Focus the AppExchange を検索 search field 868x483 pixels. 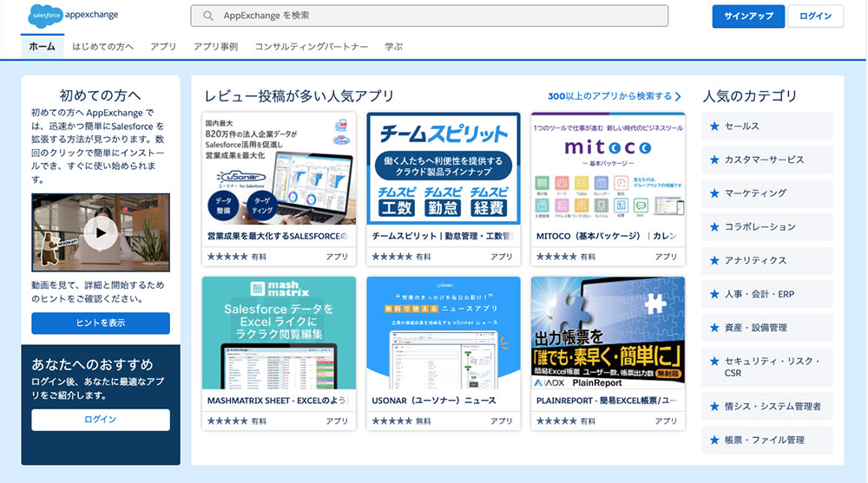[x=430, y=16]
